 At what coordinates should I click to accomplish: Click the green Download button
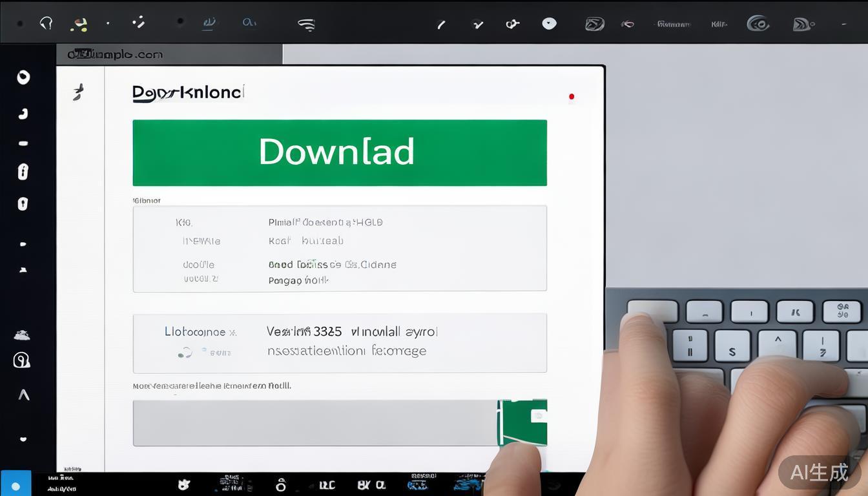[339, 152]
